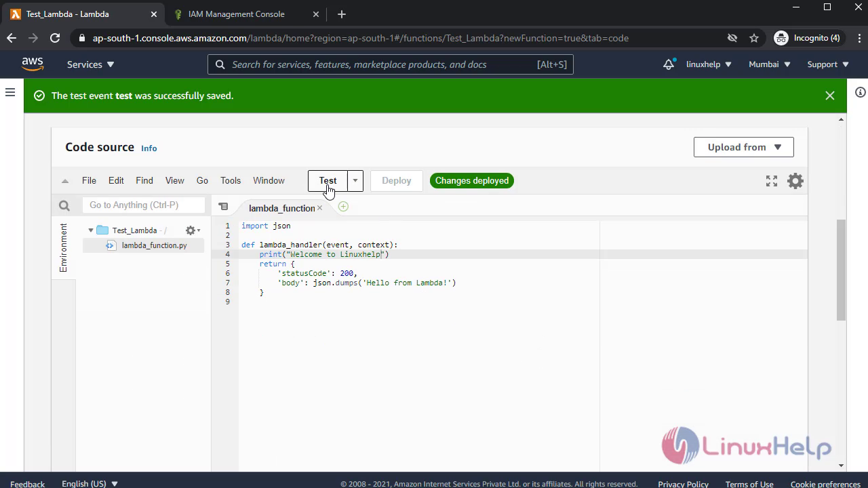
Task: Click the scroll up arrow of the page
Action: 842,120
